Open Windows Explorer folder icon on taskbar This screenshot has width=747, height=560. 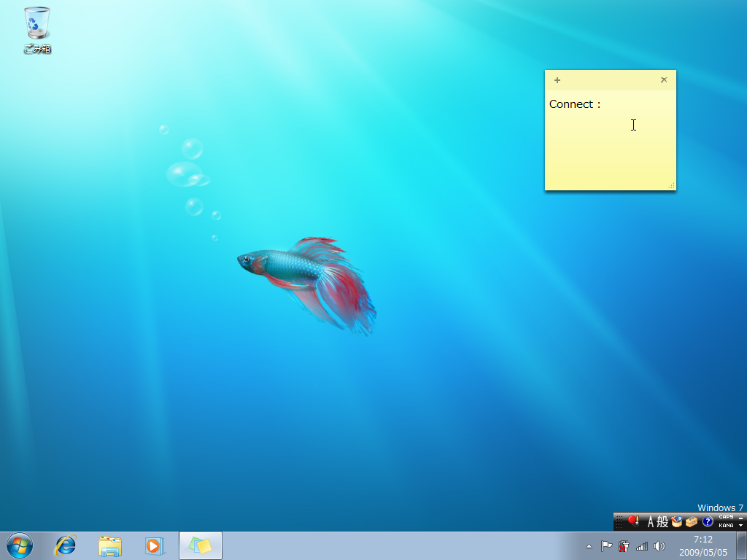coord(110,545)
